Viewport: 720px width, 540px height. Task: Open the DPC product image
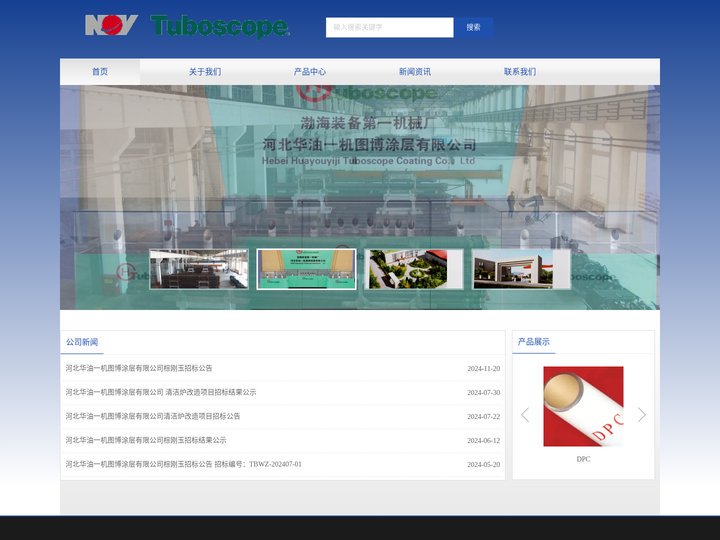tap(583, 406)
